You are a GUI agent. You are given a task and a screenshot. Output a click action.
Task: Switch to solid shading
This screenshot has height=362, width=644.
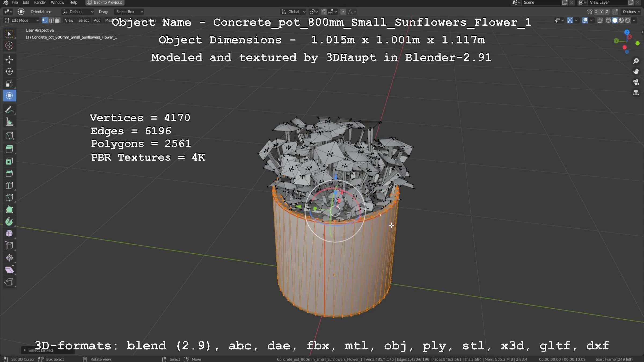615,20
